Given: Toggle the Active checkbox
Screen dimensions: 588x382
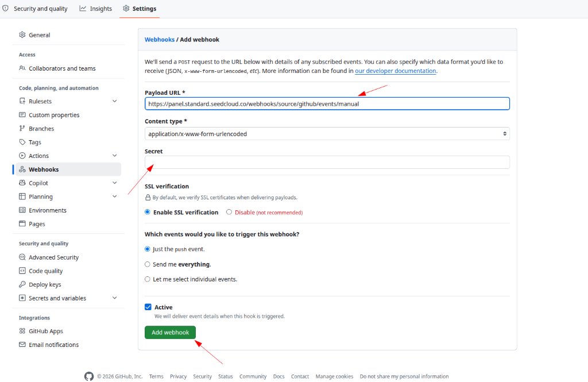Looking at the screenshot, I should (x=148, y=307).
